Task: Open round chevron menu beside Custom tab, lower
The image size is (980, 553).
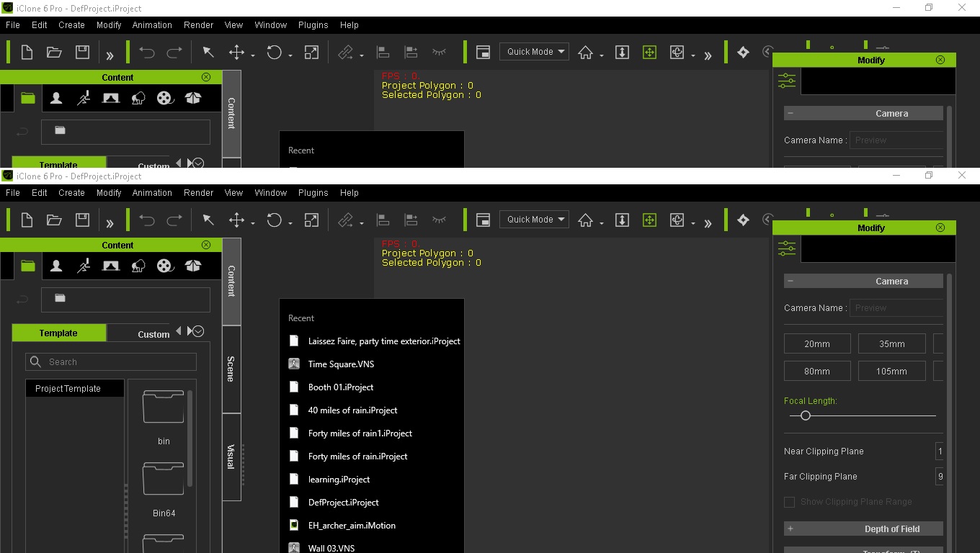Action: 198,331
